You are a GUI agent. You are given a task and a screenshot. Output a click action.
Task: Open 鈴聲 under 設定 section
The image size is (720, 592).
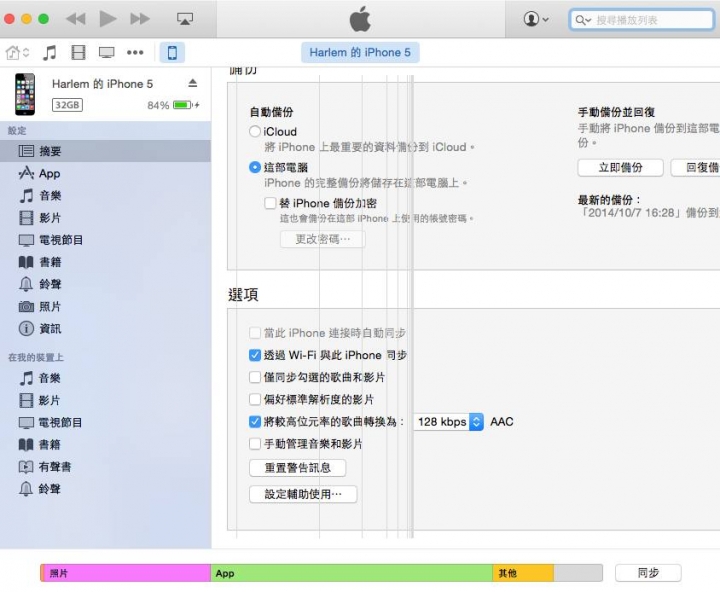point(106,284)
